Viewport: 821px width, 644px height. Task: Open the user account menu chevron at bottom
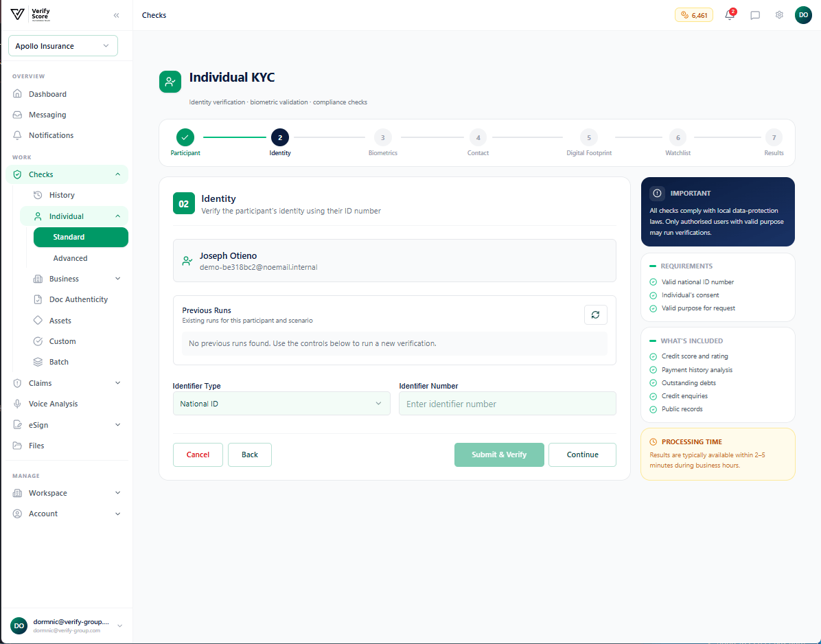120,625
